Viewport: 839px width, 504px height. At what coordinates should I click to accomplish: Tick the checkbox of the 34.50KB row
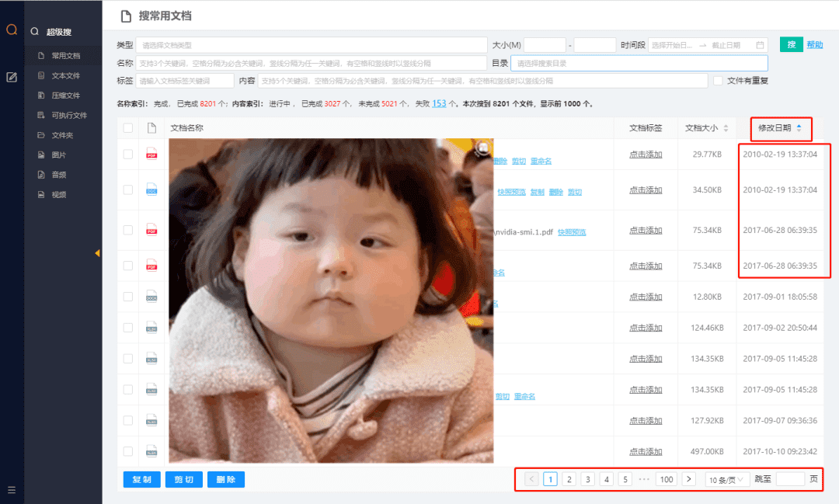(x=128, y=190)
